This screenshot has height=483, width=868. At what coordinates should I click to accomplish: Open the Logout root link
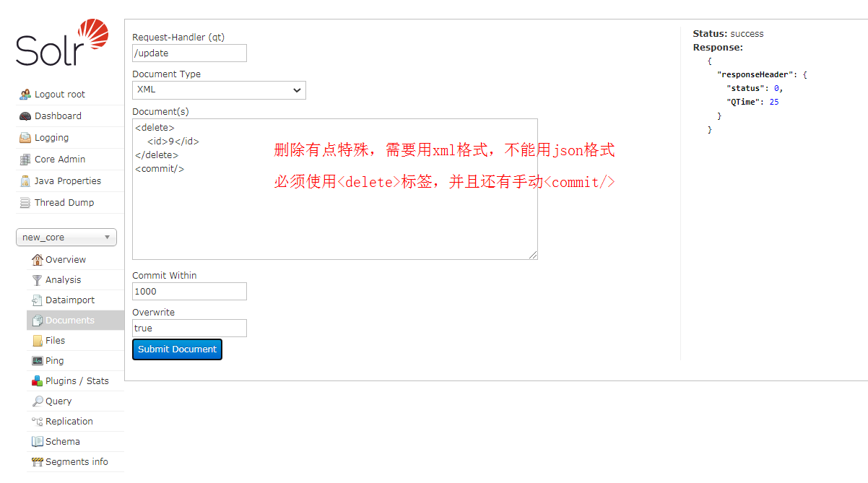click(60, 95)
